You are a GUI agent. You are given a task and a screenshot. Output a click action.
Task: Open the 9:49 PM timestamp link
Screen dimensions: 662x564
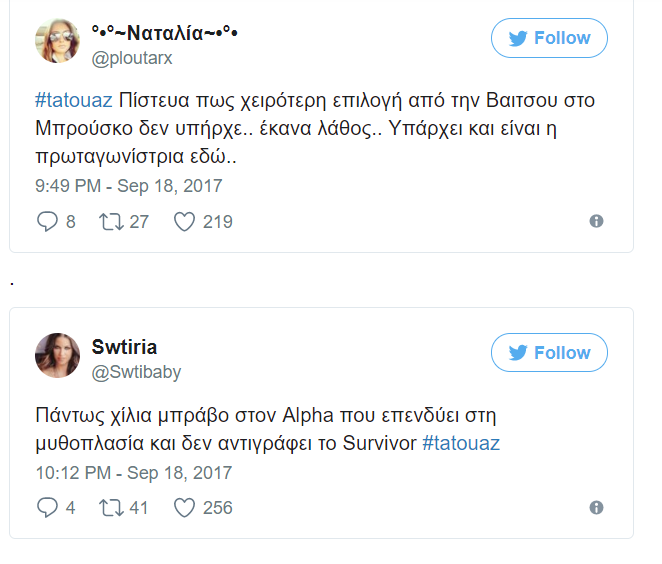[128, 186]
